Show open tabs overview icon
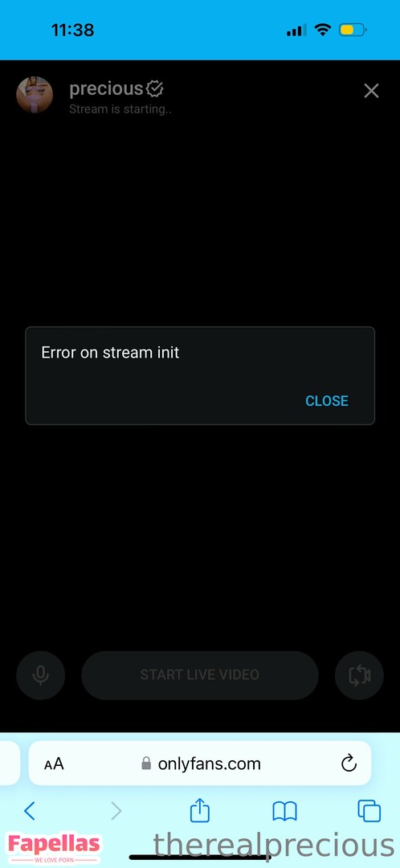This screenshot has height=868, width=400. point(369,812)
